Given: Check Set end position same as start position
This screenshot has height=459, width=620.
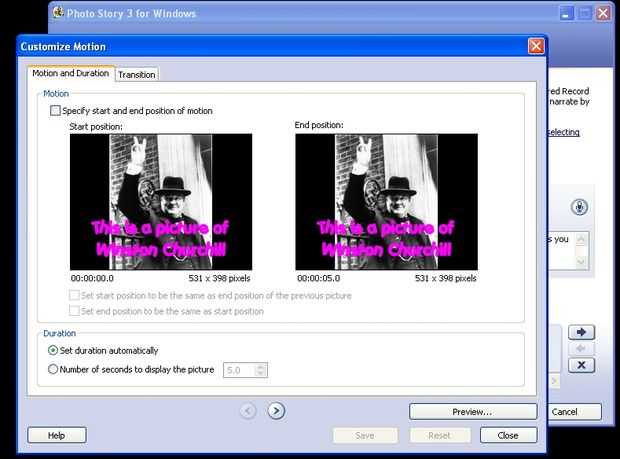Looking at the screenshot, I should click(74, 311).
